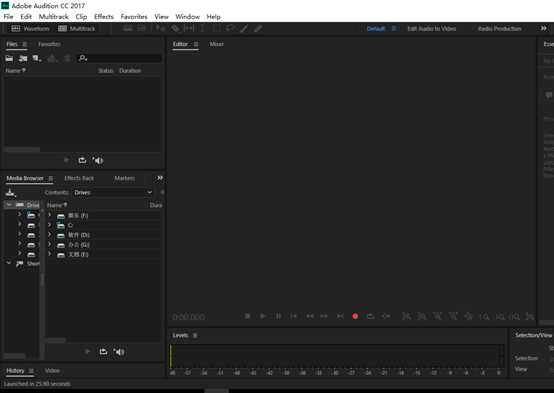Toggle Auto-Play speaker in the Media Browser

tap(119, 352)
